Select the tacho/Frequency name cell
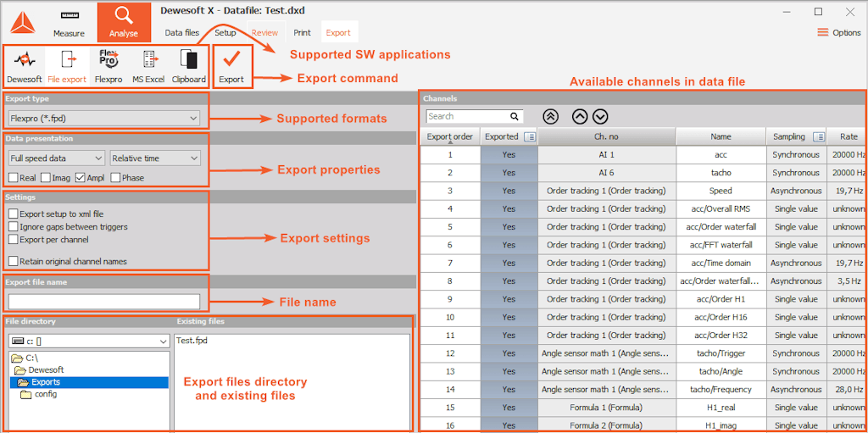The height and width of the screenshot is (433, 868). (x=721, y=389)
